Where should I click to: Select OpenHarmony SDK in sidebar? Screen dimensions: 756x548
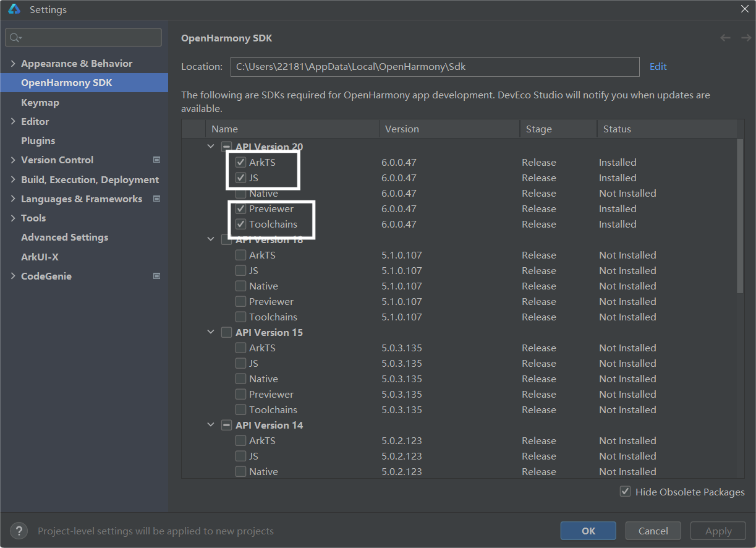coord(84,82)
